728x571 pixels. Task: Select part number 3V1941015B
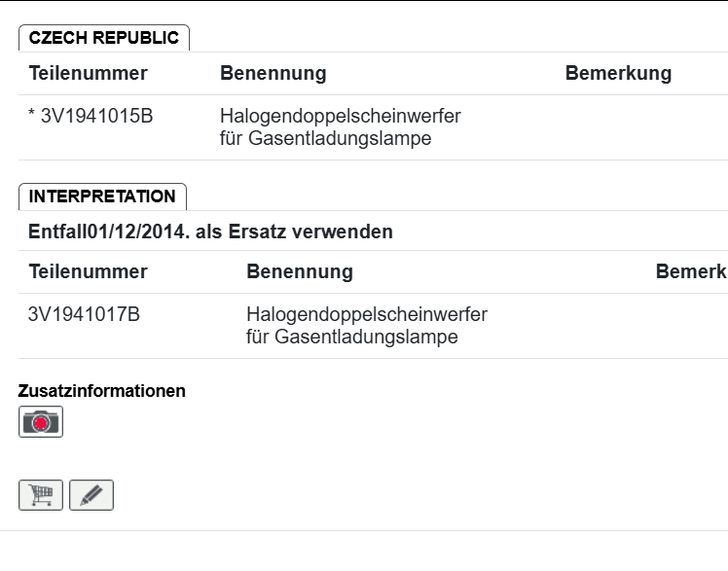coord(96,117)
